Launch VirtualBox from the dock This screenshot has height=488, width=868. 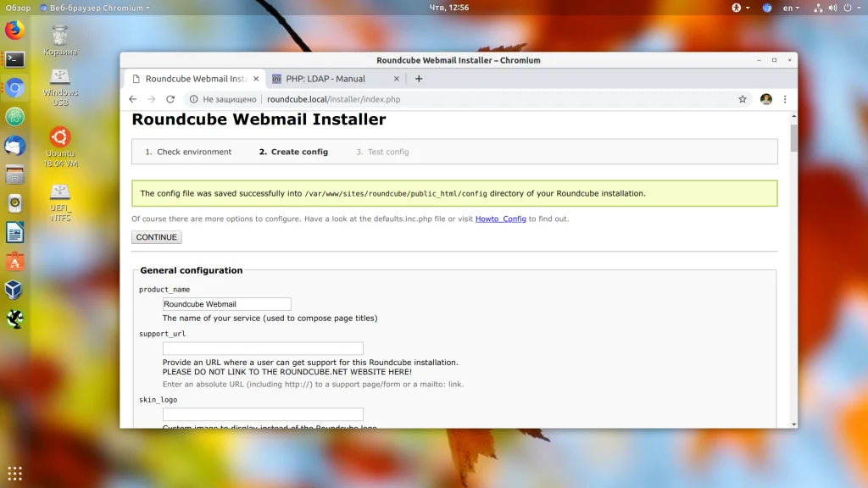coord(15,290)
